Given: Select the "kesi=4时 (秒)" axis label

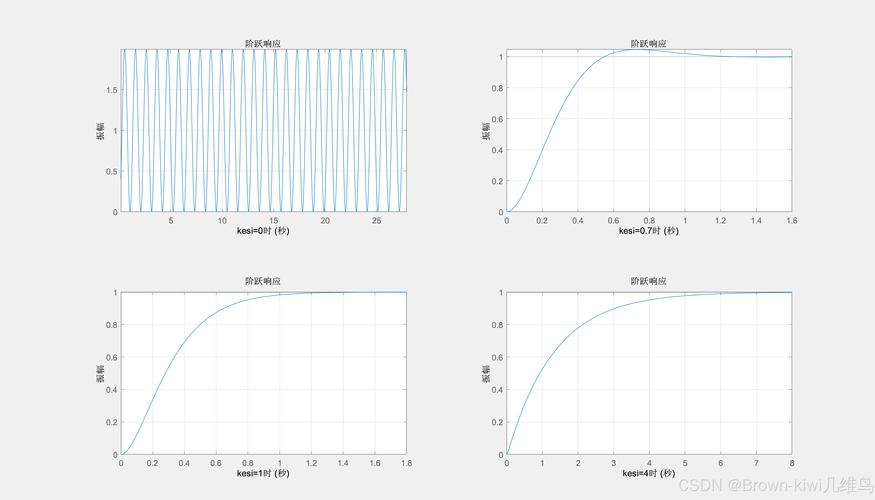Looking at the screenshot, I should [649, 473].
